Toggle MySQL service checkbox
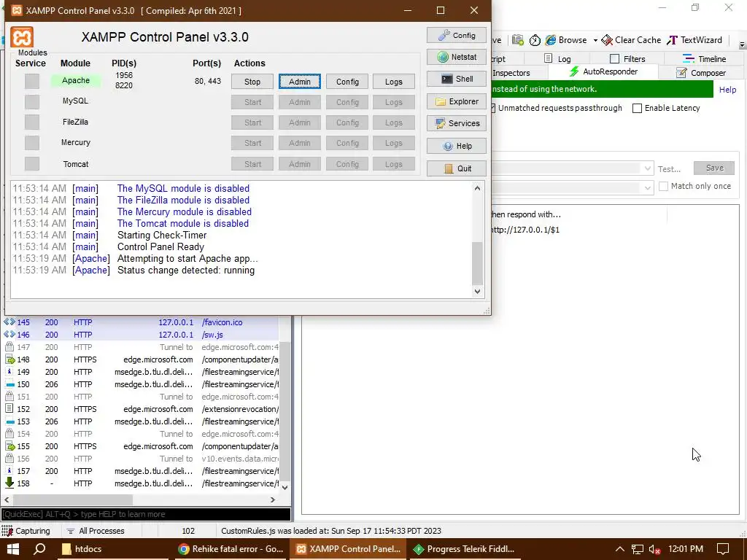The image size is (747, 560). pos(32,102)
